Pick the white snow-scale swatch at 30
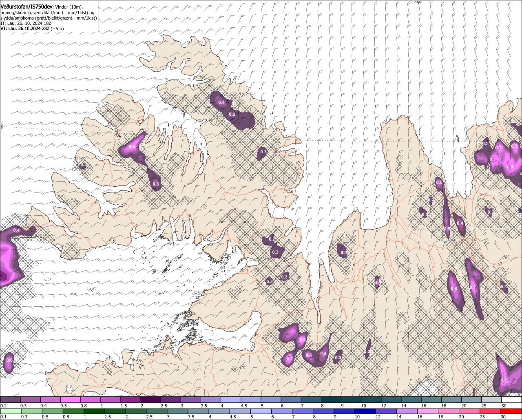 [x=512, y=400]
